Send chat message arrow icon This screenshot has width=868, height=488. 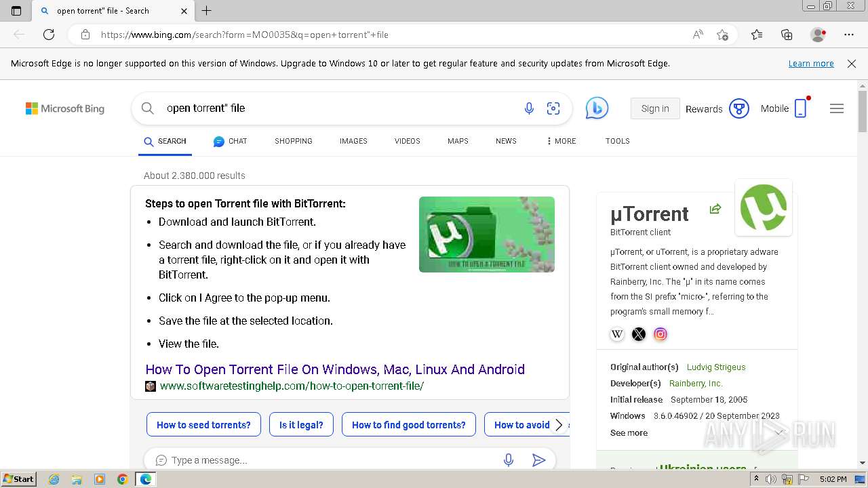[539, 460]
